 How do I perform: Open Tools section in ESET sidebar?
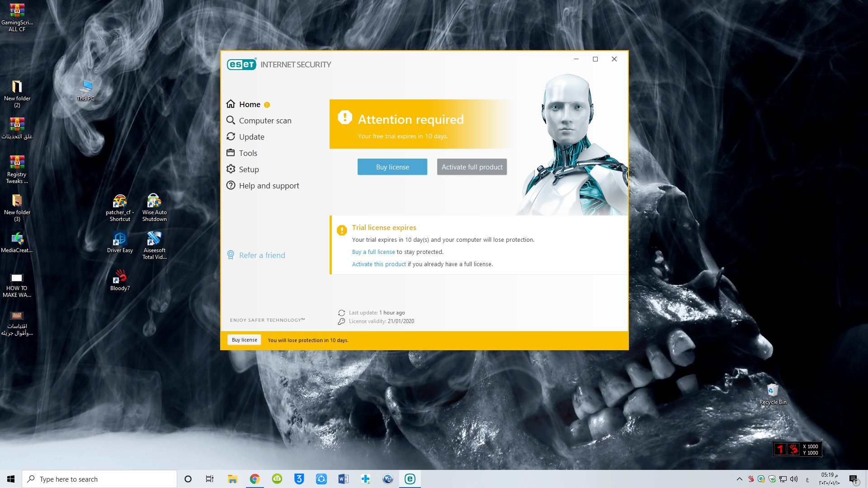click(241, 153)
